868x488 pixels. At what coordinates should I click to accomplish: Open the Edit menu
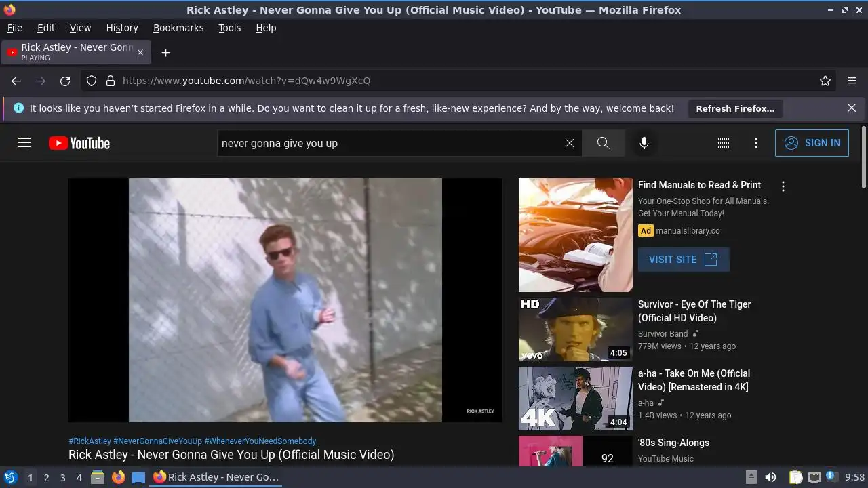(46, 28)
